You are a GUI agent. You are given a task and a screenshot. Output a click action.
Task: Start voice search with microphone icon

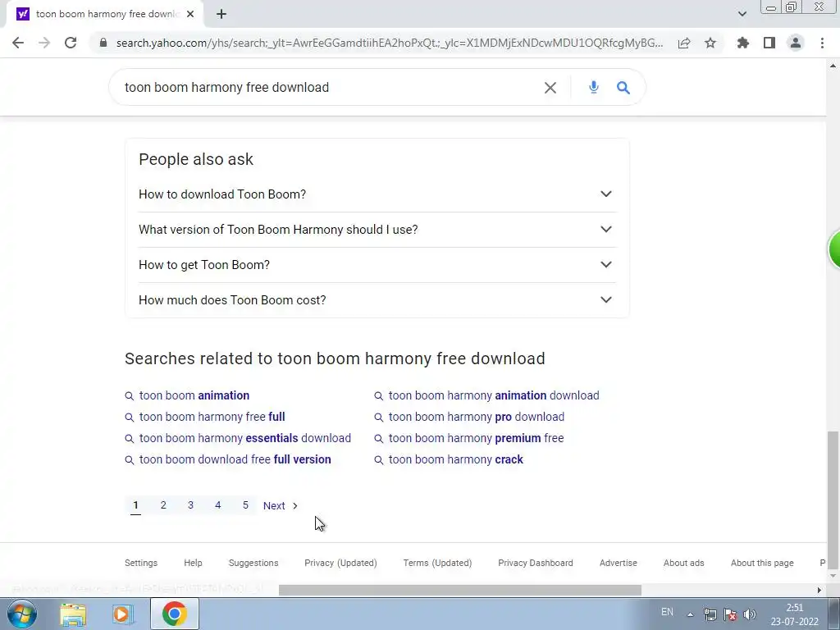click(x=593, y=87)
